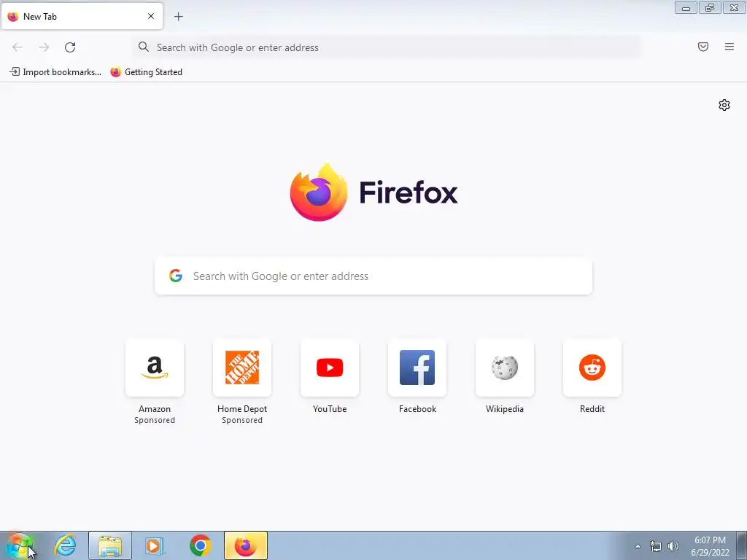Open the Amazon shortcut tile
The image size is (747, 560).
(155, 367)
